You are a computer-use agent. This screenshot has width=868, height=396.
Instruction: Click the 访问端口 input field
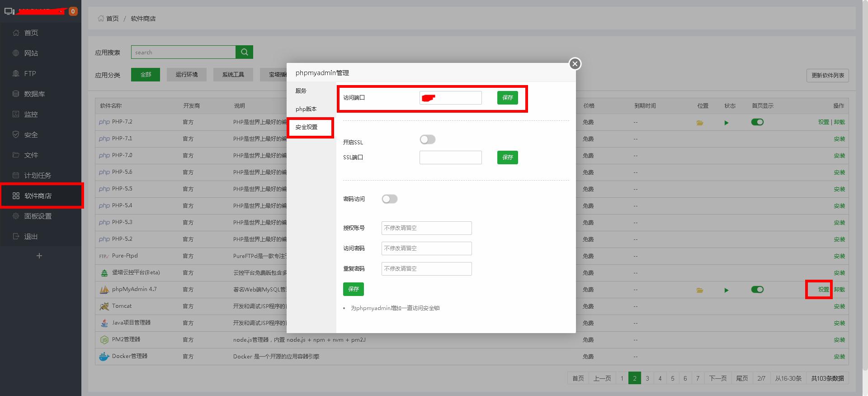pos(451,98)
